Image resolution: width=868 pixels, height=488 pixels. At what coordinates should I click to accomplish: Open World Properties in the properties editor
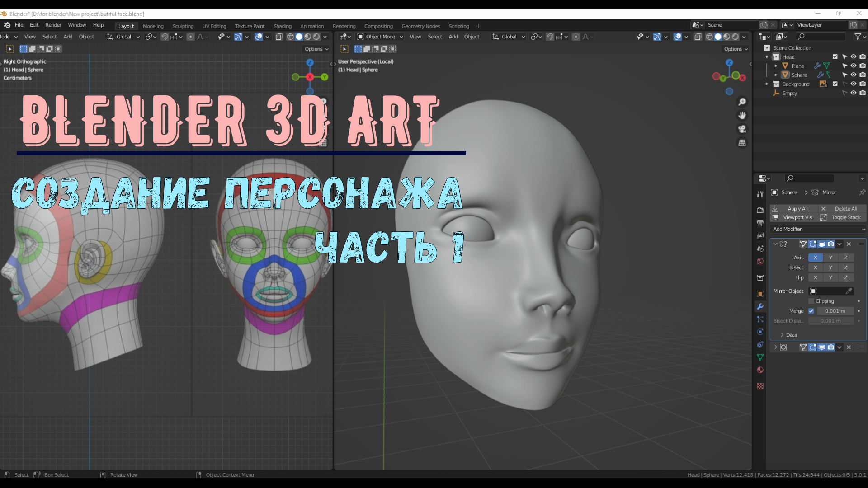point(761,261)
